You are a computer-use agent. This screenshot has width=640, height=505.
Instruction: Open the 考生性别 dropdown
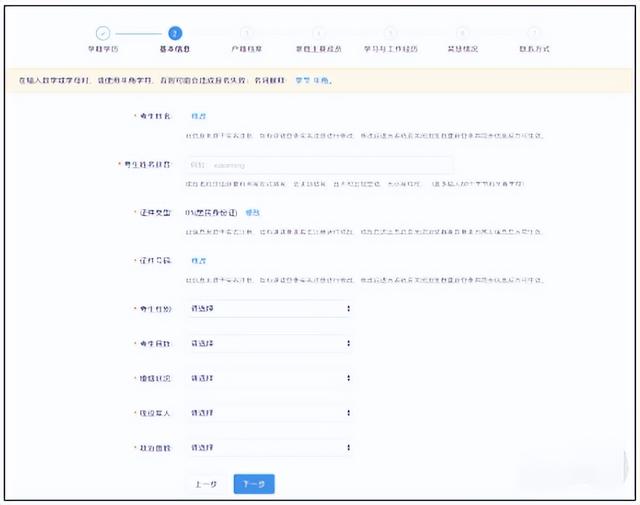point(269,309)
